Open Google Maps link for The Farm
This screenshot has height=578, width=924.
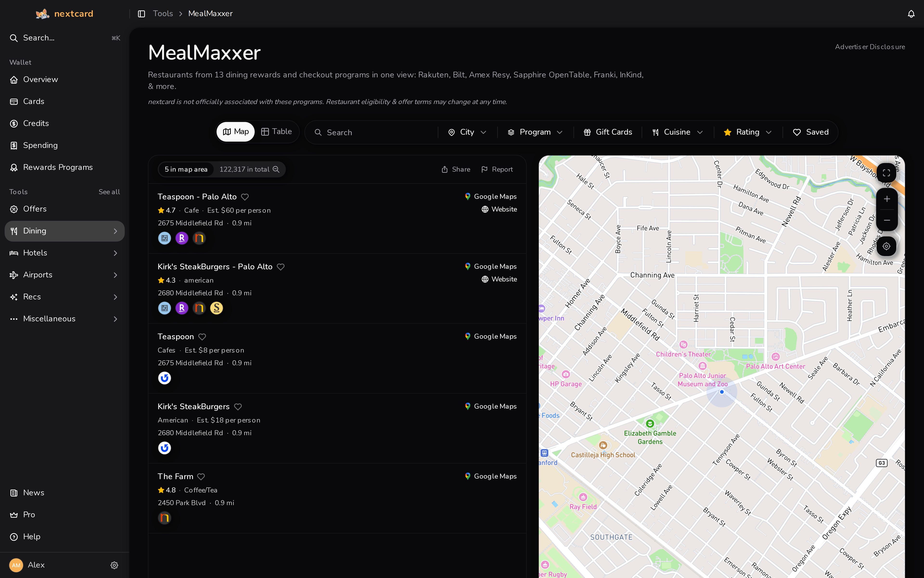point(491,476)
